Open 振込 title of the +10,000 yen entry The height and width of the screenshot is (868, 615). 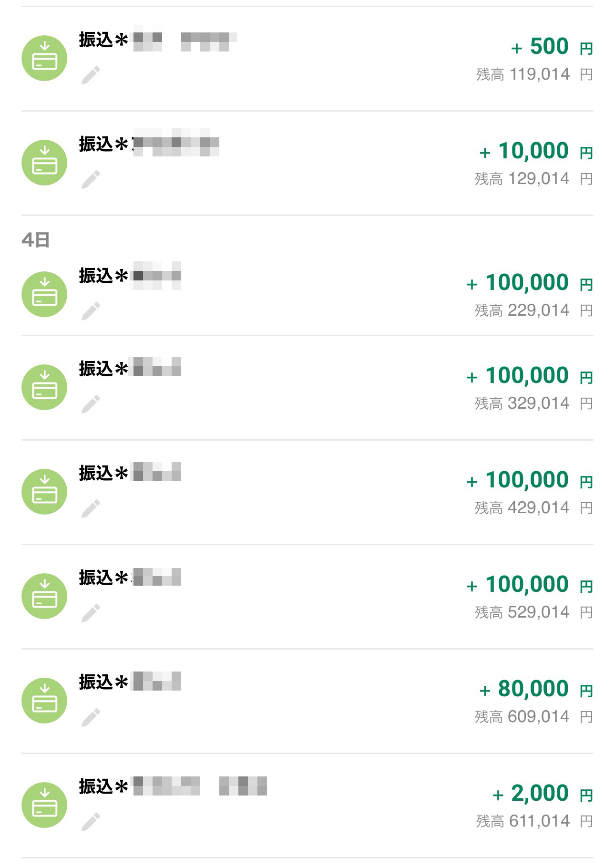(103, 144)
